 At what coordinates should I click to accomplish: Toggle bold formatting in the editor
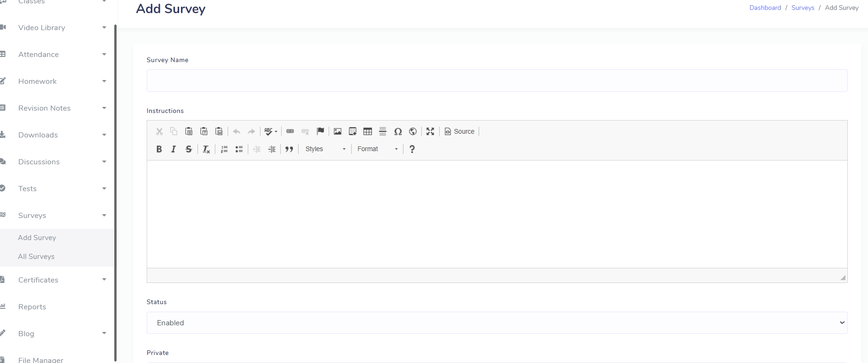pos(159,149)
